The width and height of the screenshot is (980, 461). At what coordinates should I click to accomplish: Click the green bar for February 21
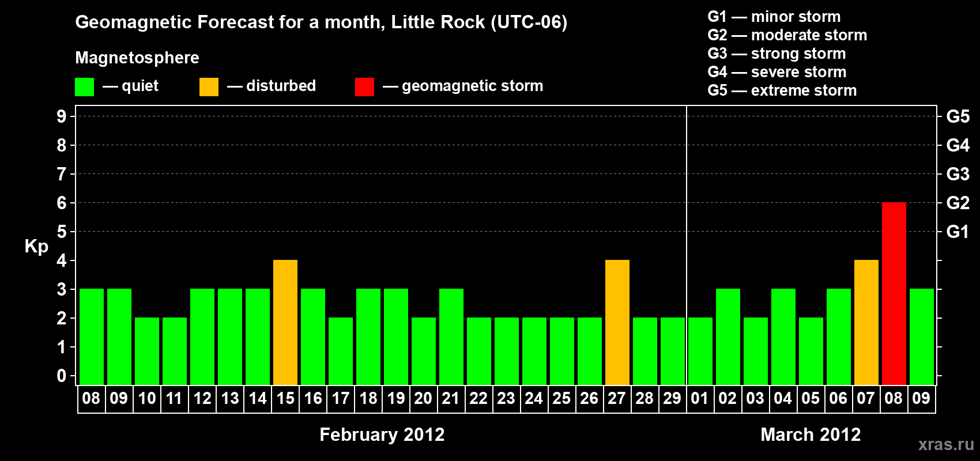[451, 337]
